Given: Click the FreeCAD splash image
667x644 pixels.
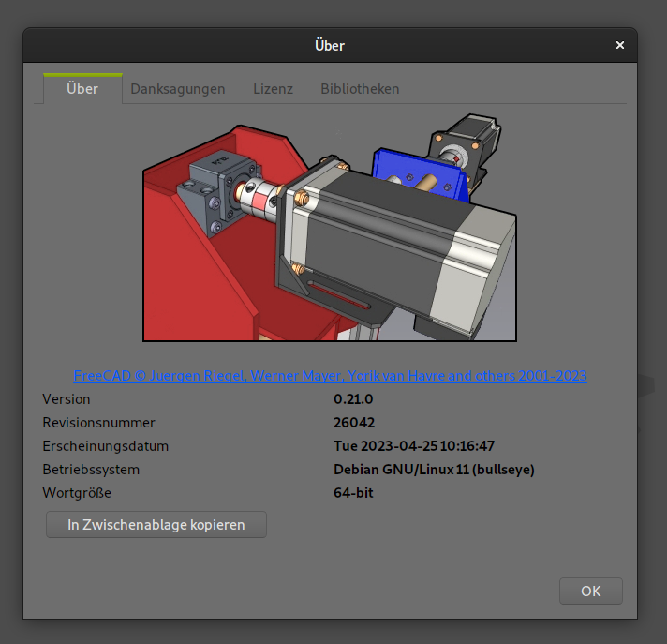Looking at the screenshot, I should (x=330, y=232).
